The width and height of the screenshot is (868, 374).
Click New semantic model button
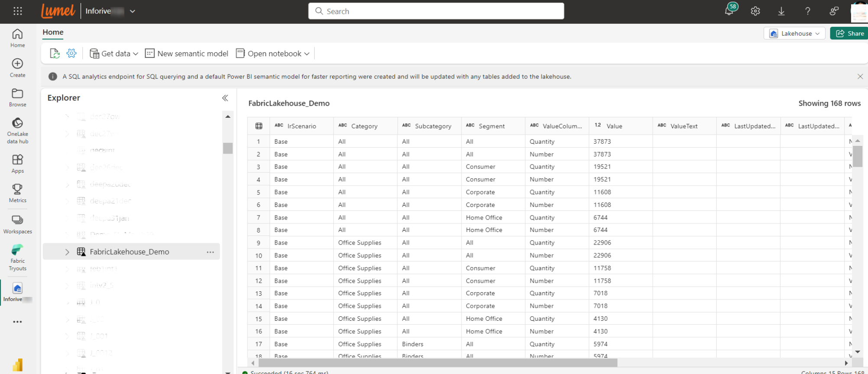pyautogui.click(x=187, y=53)
